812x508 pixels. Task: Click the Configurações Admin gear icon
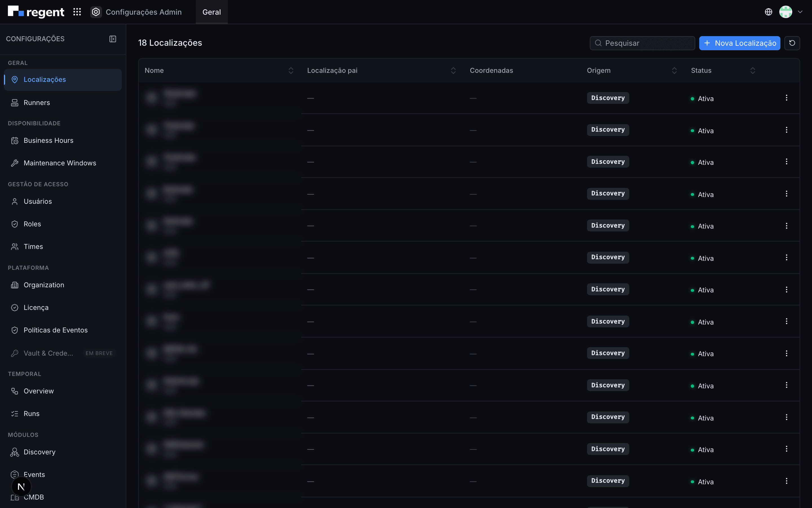click(x=96, y=12)
